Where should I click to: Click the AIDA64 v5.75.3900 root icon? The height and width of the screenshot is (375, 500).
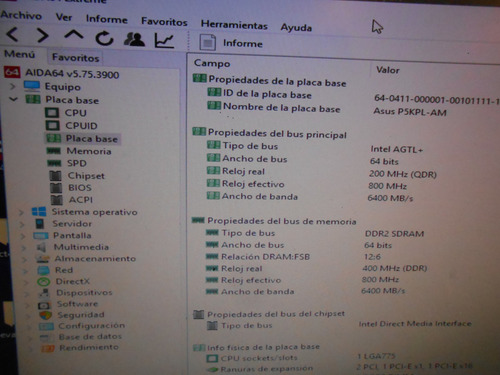click(x=12, y=72)
